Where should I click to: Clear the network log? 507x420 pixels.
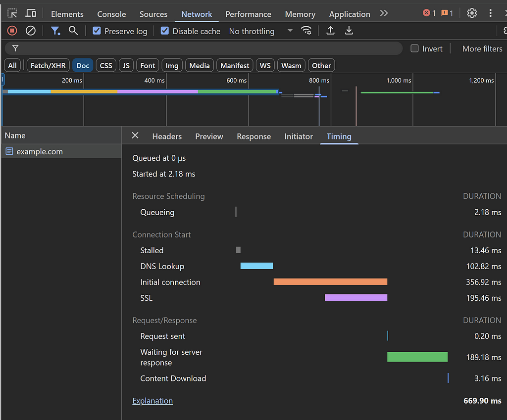pos(30,31)
